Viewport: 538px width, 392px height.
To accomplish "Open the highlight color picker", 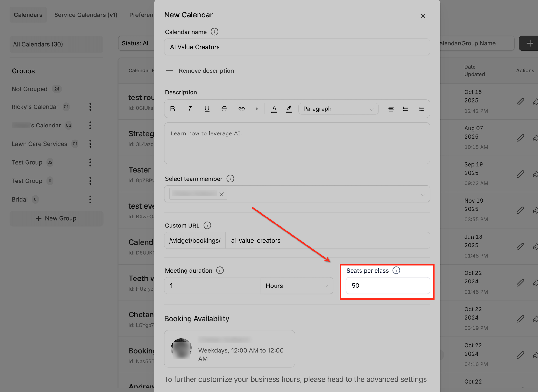I will point(289,109).
